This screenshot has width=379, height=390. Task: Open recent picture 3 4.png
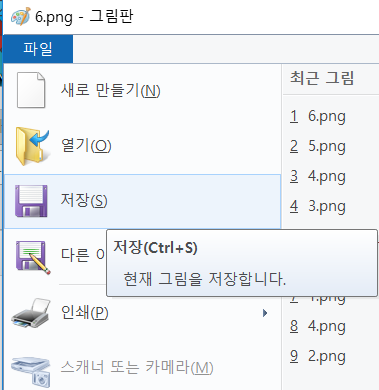[331, 176]
